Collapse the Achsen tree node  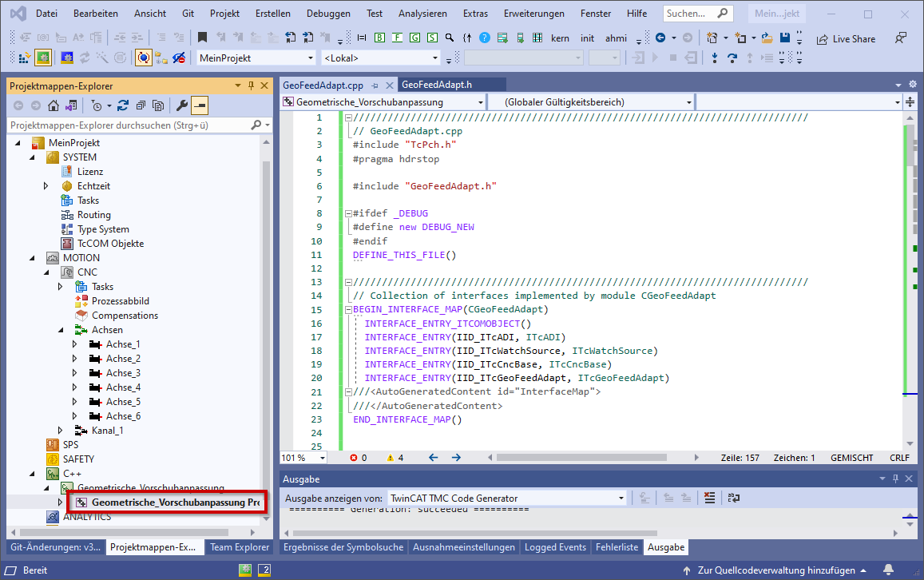click(x=61, y=329)
